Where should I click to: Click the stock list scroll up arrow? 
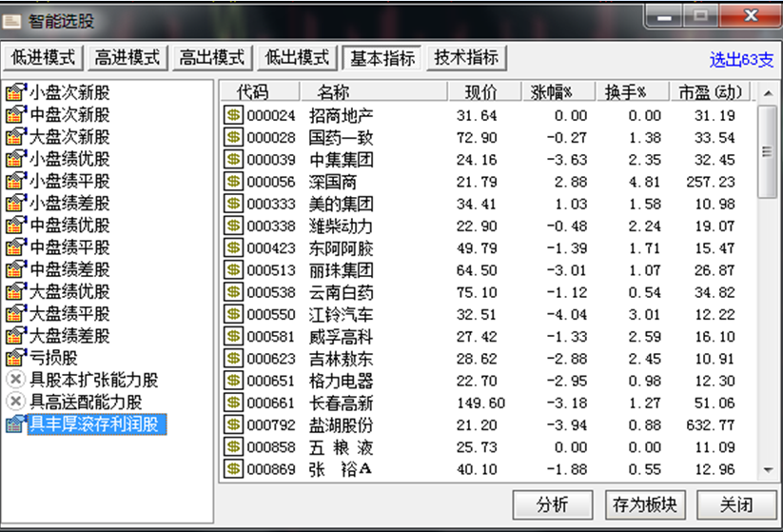[x=768, y=93]
